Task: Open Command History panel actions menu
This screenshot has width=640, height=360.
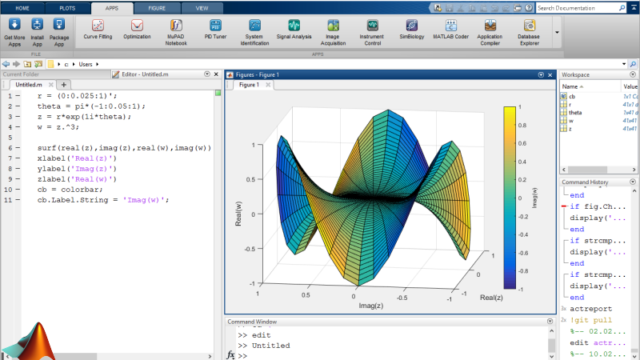Action: 633,182
